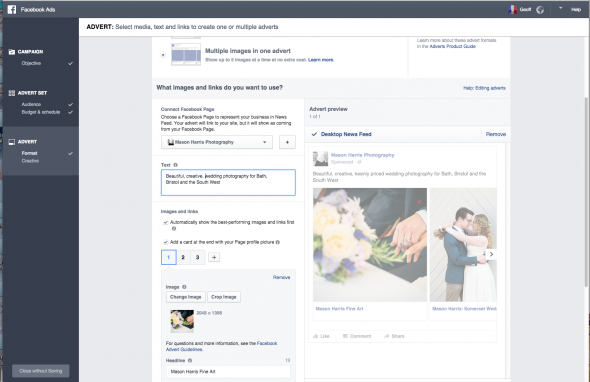Open Help: Editing adverts link

click(x=484, y=88)
